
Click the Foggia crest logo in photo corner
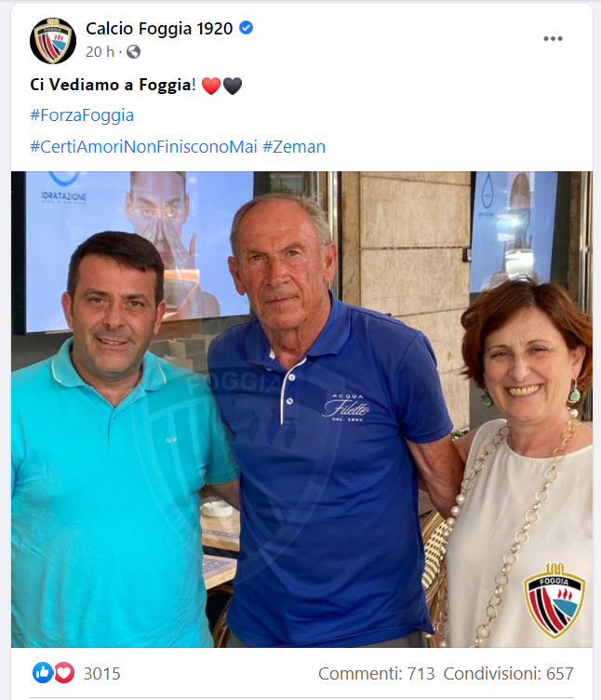pyautogui.click(x=554, y=600)
